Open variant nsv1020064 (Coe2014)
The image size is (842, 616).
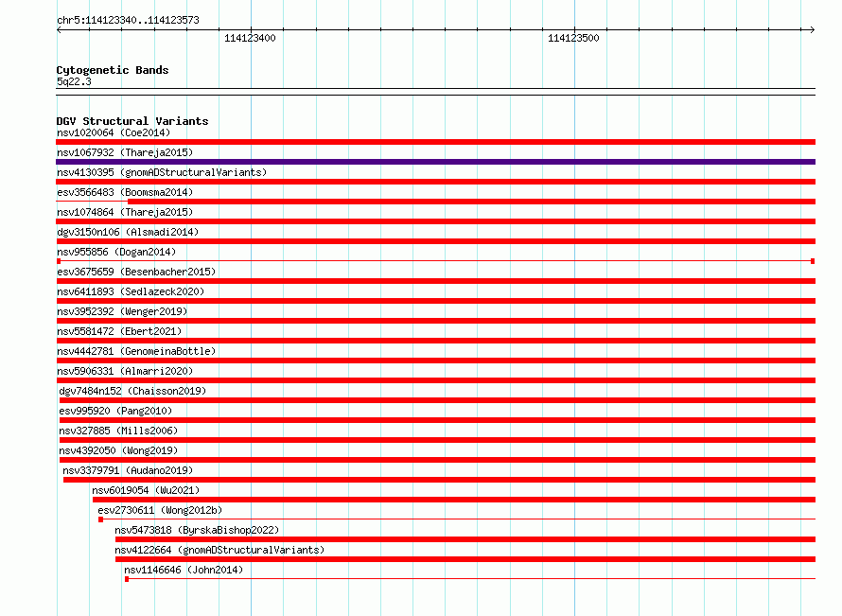click(x=114, y=132)
